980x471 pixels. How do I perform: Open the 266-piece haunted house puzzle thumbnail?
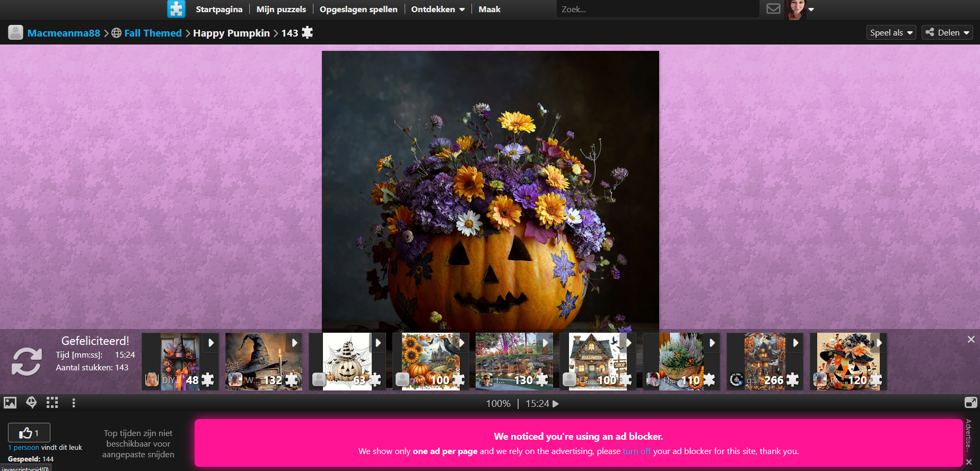pos(764,361)
